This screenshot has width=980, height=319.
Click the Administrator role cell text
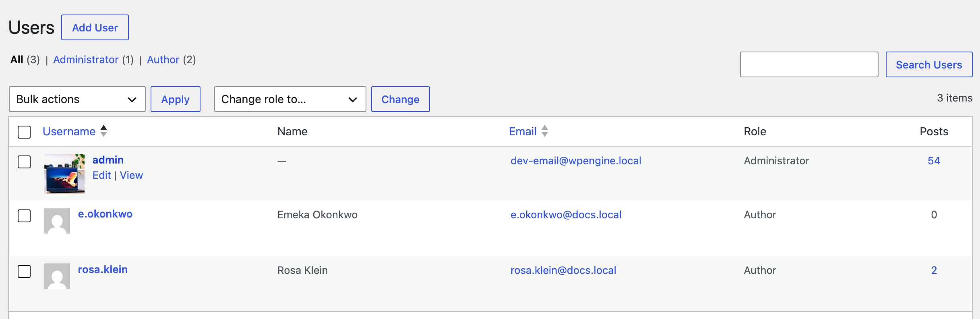coord(776,161)
